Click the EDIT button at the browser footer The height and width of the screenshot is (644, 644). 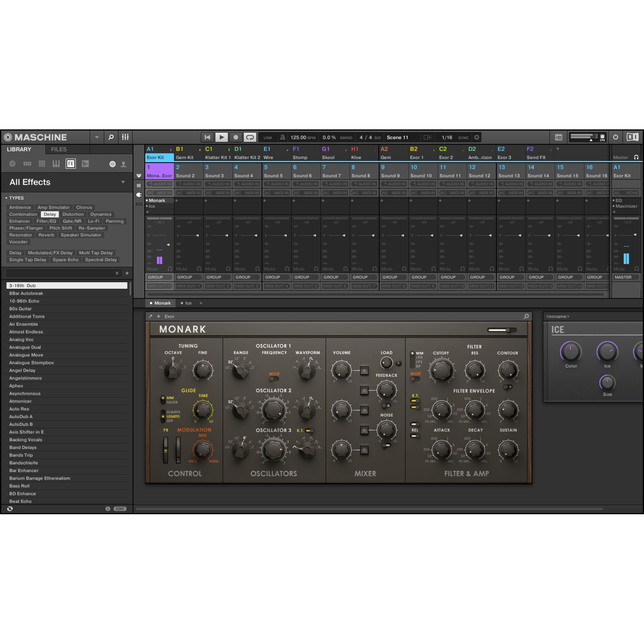pos(120,508)
